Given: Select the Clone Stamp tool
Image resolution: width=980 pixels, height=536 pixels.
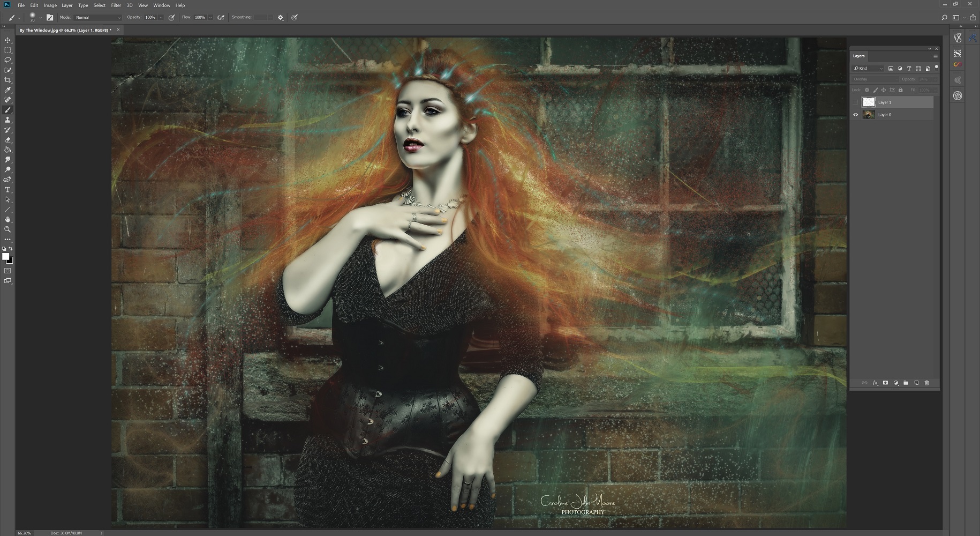Looking at the screenshot, I should click(7, 120).
